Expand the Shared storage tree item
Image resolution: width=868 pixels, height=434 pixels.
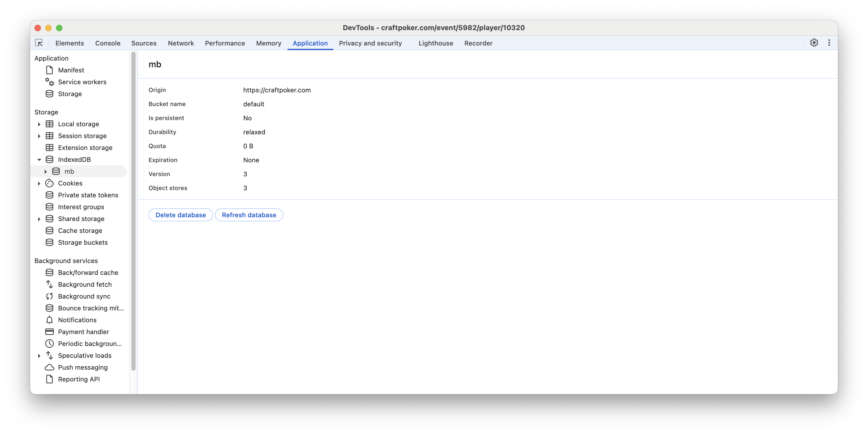38,219
